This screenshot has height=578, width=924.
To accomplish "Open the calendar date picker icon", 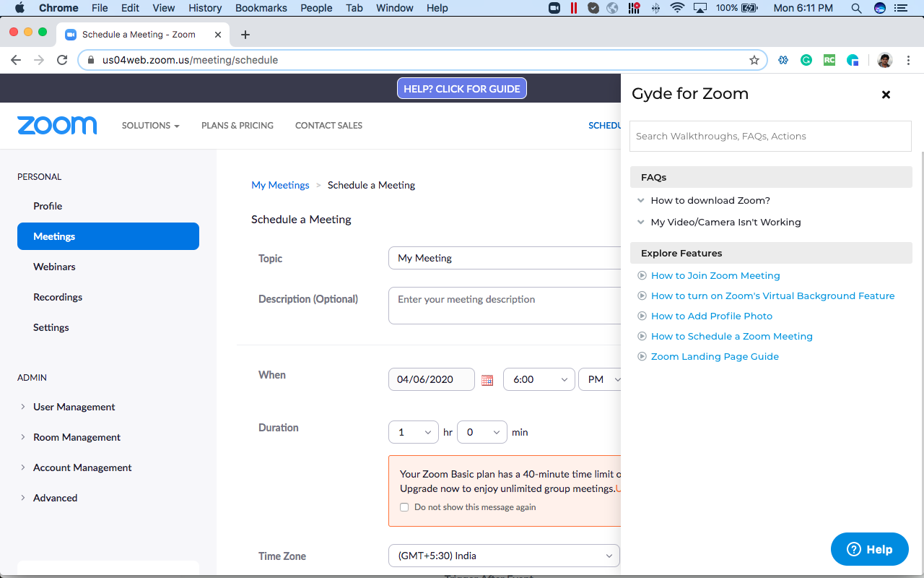I will point(487,380).
